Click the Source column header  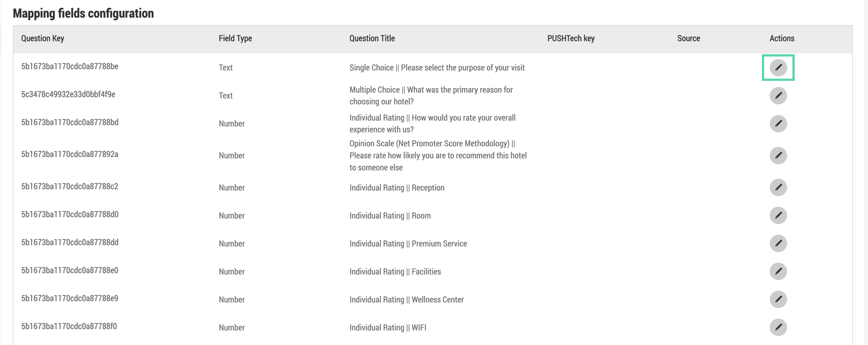coord(688,38)
